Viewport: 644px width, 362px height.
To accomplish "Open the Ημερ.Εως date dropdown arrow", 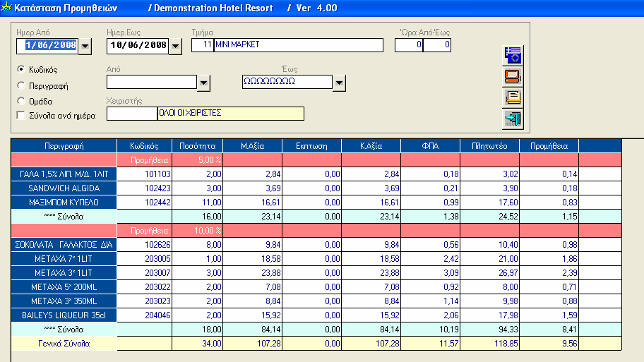I will pyautogui.click(x=175, y=46).
